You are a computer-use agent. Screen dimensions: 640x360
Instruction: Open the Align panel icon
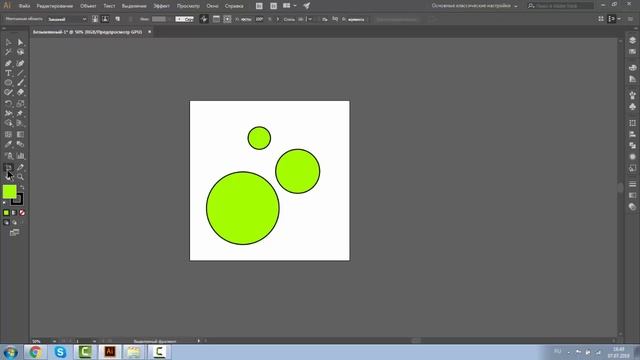632,134
